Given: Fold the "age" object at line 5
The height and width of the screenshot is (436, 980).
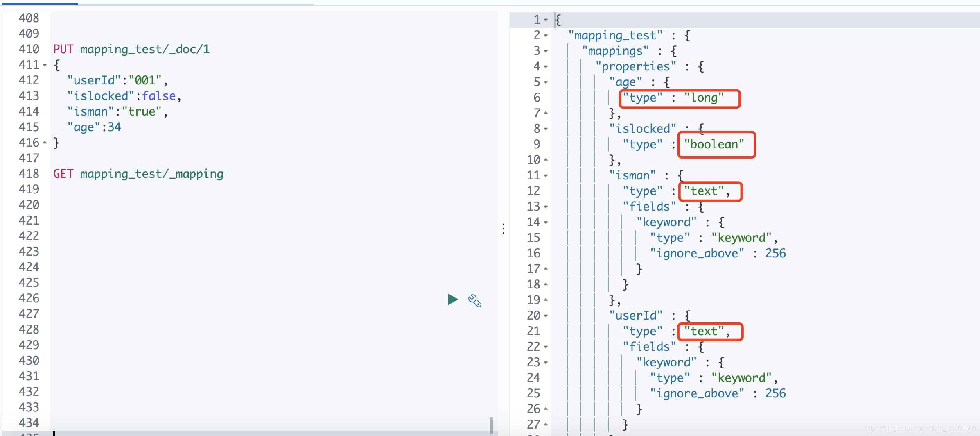Looking at the screenshot, I should [x=546, y=82].
